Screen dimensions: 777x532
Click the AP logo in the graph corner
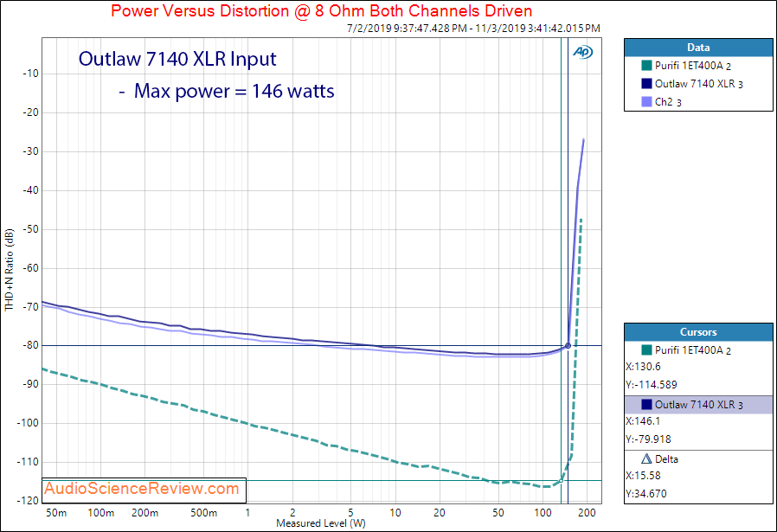coord(583,52)
